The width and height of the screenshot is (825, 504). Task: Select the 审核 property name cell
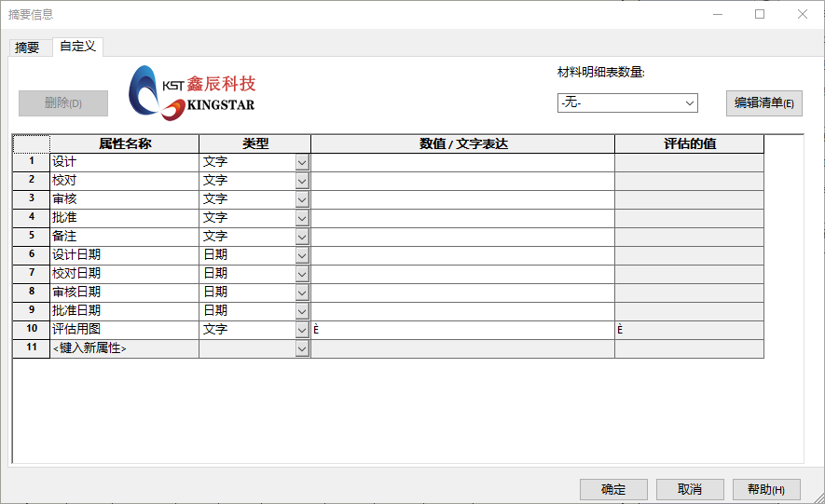[124, 199]
